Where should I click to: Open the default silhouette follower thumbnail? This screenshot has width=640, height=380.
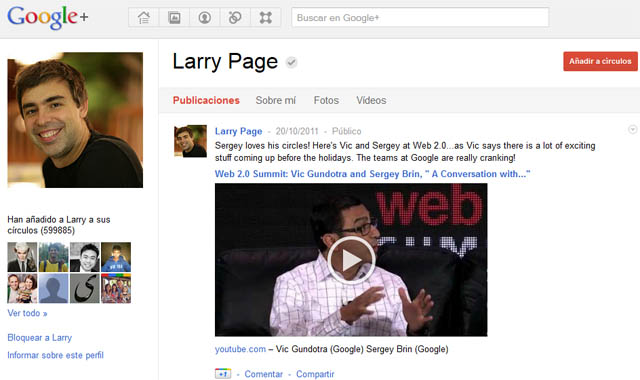pyautogui.click(x=53, y=288)
